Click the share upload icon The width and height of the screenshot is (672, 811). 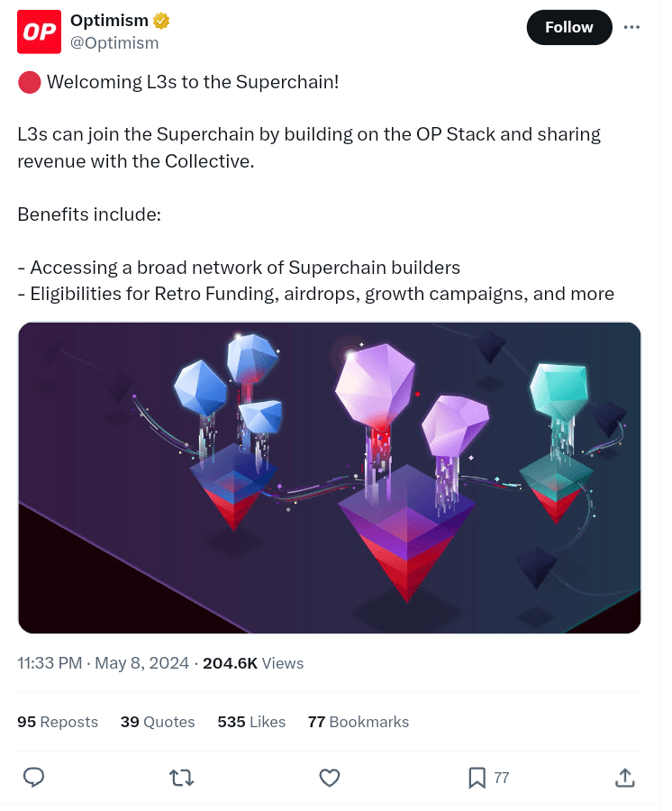(625, 777)
